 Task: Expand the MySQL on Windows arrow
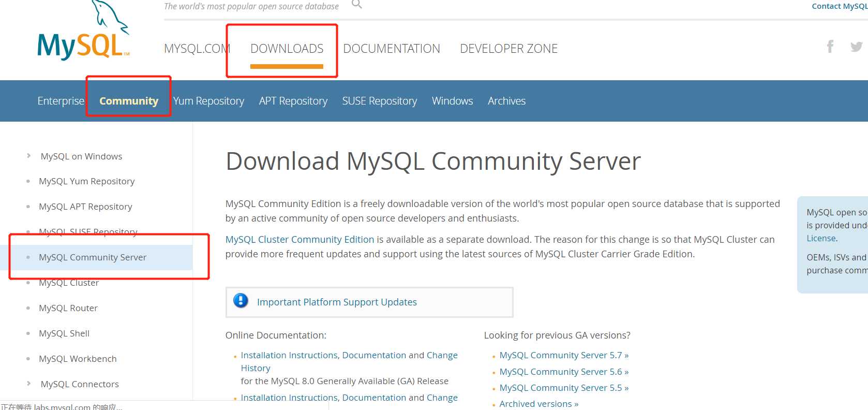pos(29,156)
